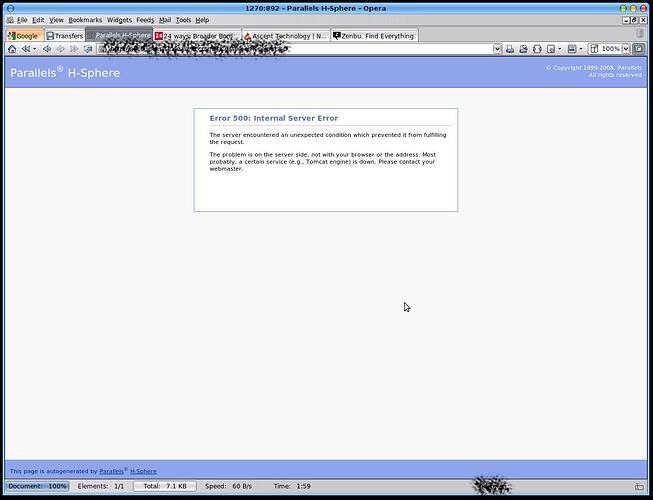
Task: Open the Tools menu
Action: click(x=183, y=20)
